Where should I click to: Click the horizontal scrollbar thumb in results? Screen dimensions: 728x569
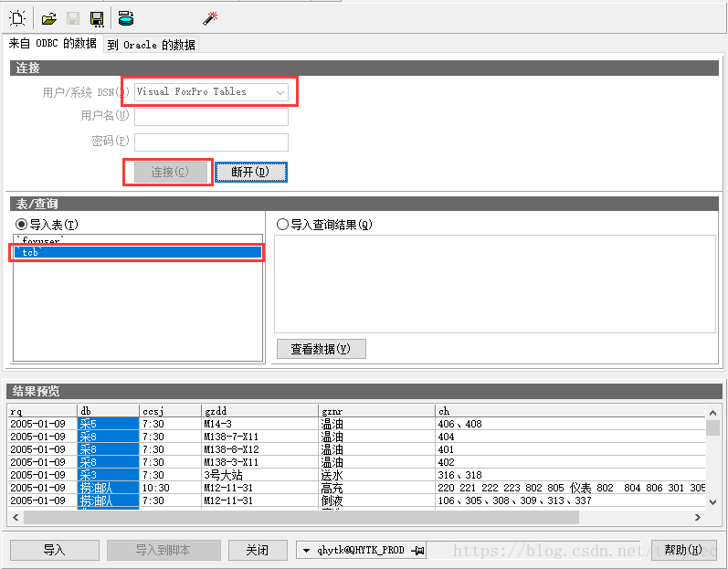point(301,517)
